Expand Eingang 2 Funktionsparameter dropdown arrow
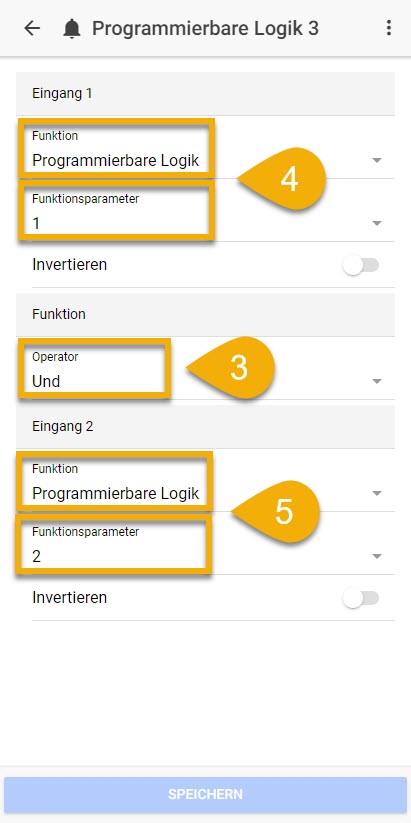Screen dimensions: 411x823 point(377,556)
